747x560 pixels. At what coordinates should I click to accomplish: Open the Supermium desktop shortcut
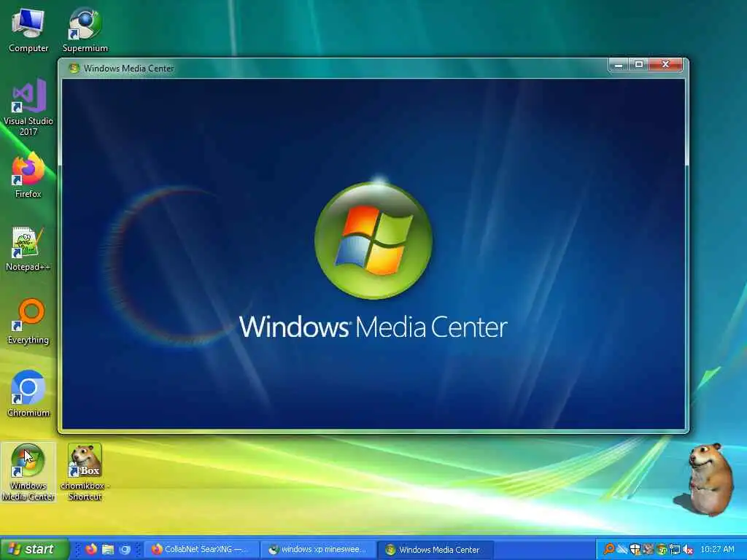[x=85, y=31]
